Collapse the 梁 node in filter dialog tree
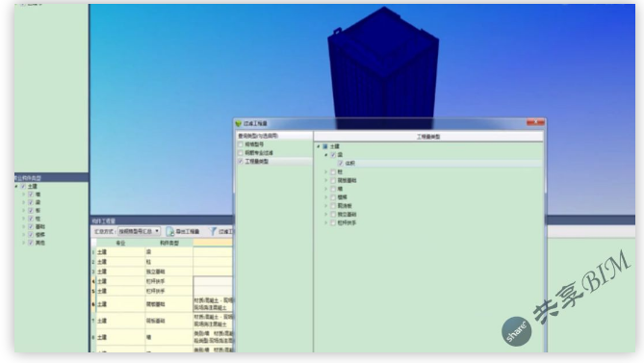 (326, 155)
